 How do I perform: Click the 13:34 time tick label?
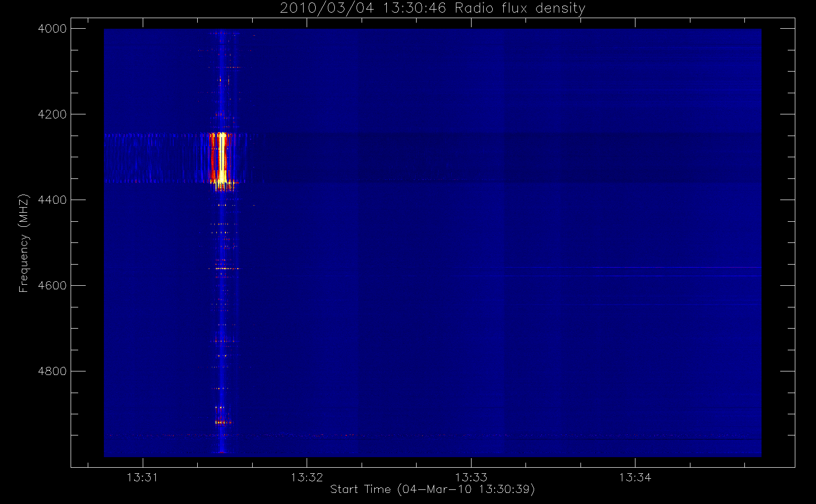coord(635,477)
